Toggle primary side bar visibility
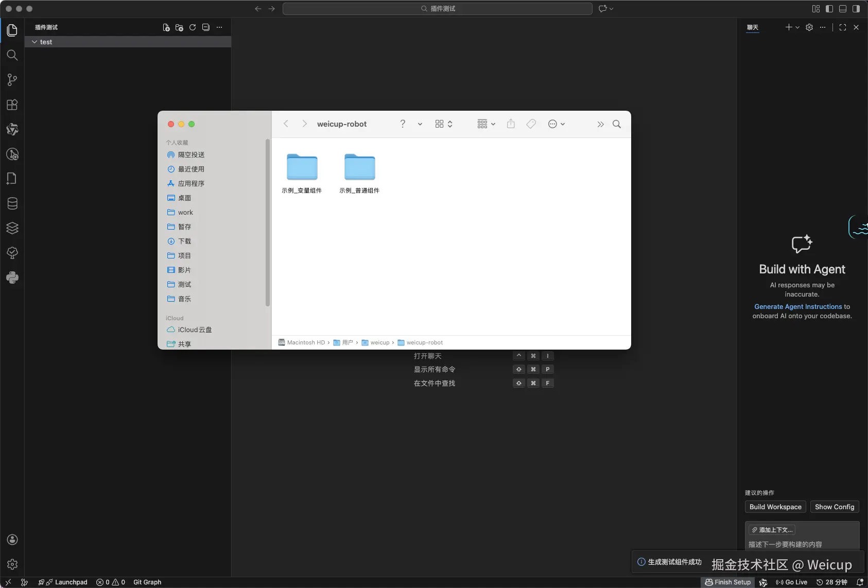Image resolution: width=868 pixels, height=588 pixels. coord(829,9)
